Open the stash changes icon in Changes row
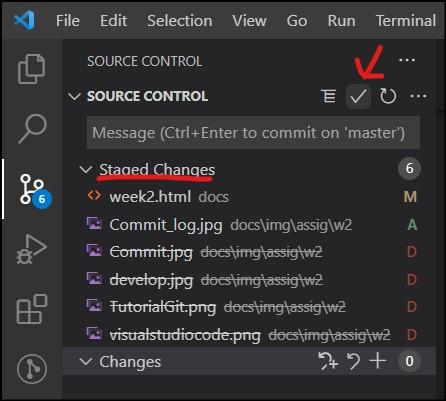The height and width of the screenshot is (401, 446). click(328, 361)
